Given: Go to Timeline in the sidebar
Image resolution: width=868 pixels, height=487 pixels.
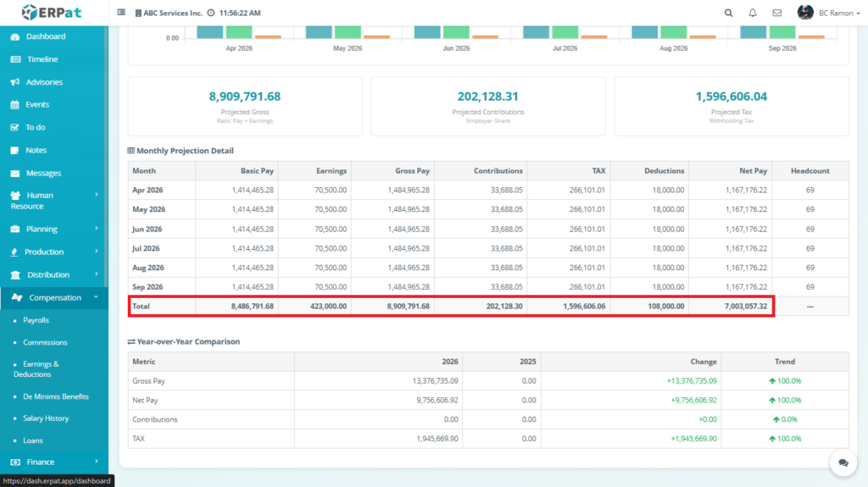Looking at the screenshot, I should click(42, 59).
